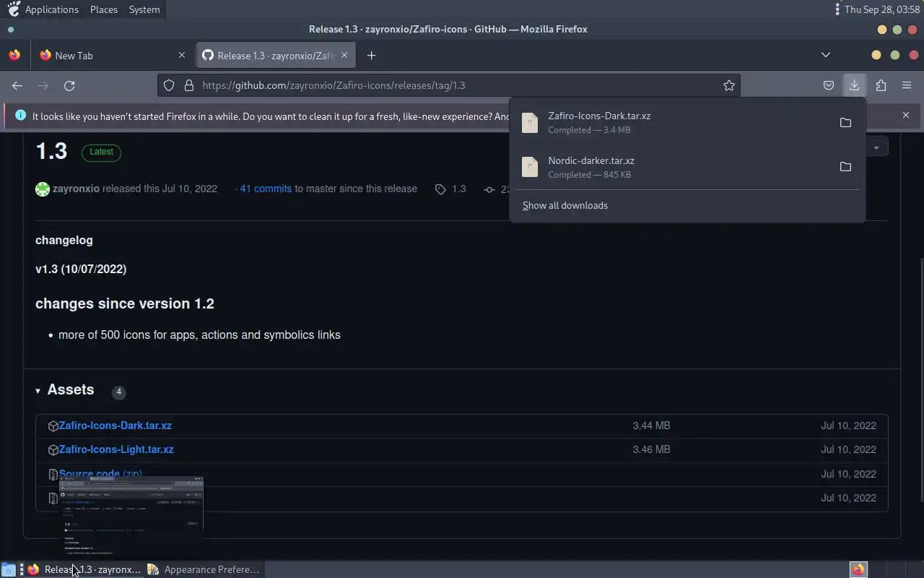Click the Latest release badge
924x578 pixels.
[x=101, y=152]
